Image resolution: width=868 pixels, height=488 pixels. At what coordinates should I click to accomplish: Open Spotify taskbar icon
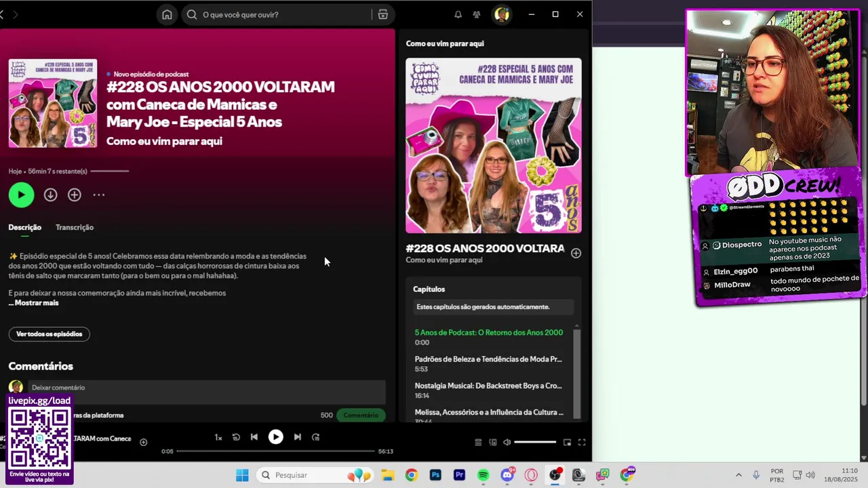[484, 475]
